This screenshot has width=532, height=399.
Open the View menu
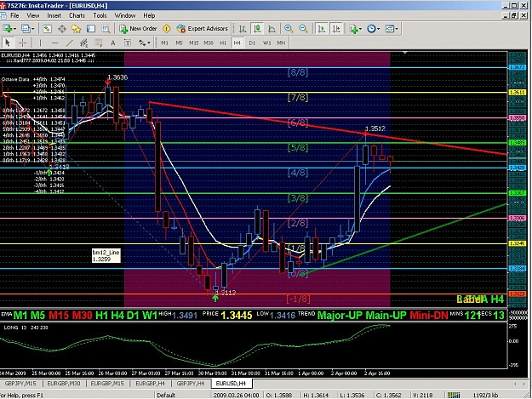[33, 15]
